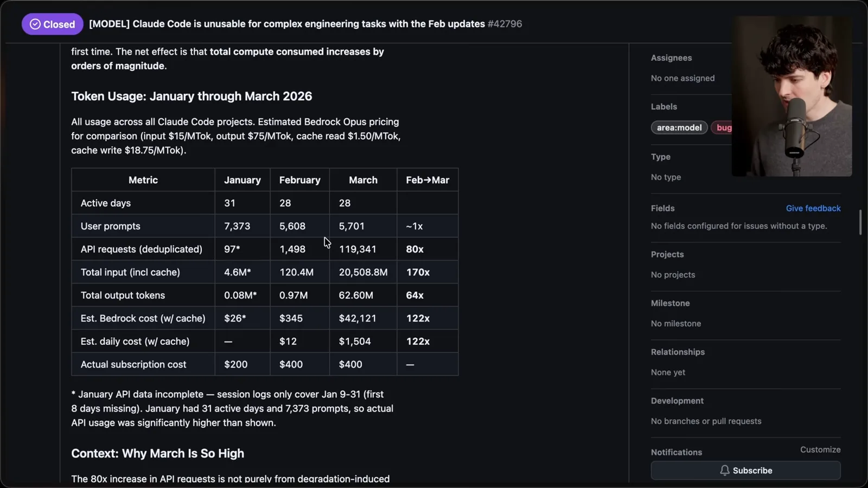Screen dimensions: 868x488
Task: Click the Development section heading
Action: coord(677,401)
